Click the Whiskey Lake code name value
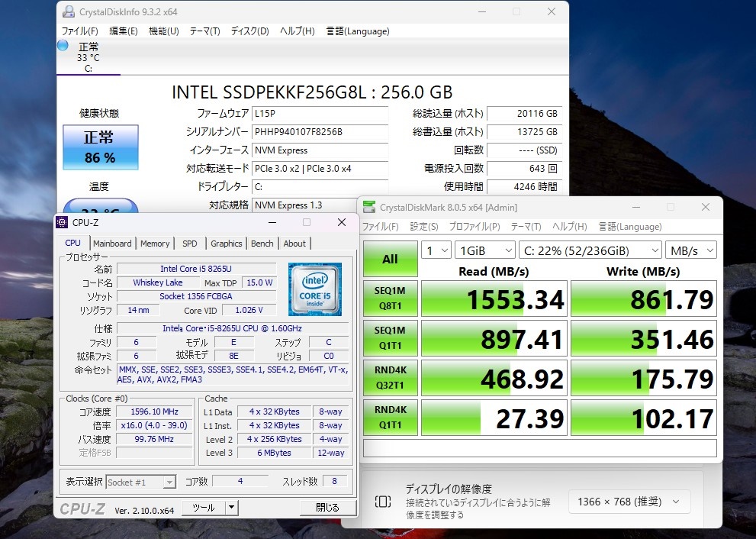Image resolution: width=756 pixels, height=539 pixels. pos(158,282)
